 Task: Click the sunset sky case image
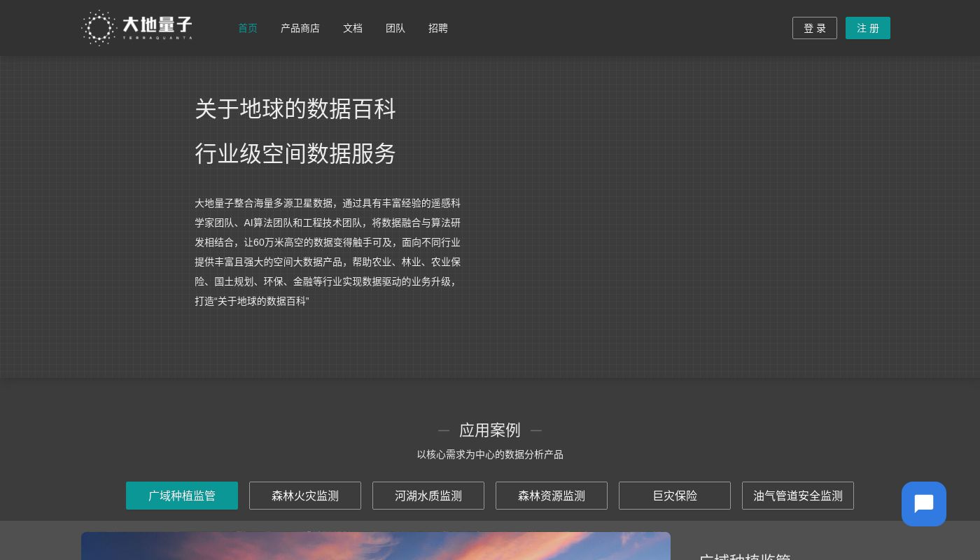coord(376,546)
